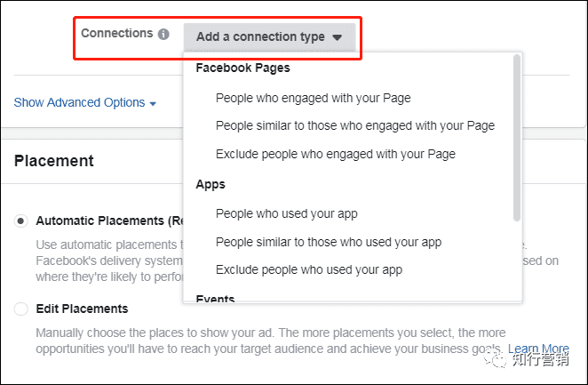The width and height of the screenshot is (588, 385).
Task: Select Edit Placements radio button
Action: (x=21, y=309)
